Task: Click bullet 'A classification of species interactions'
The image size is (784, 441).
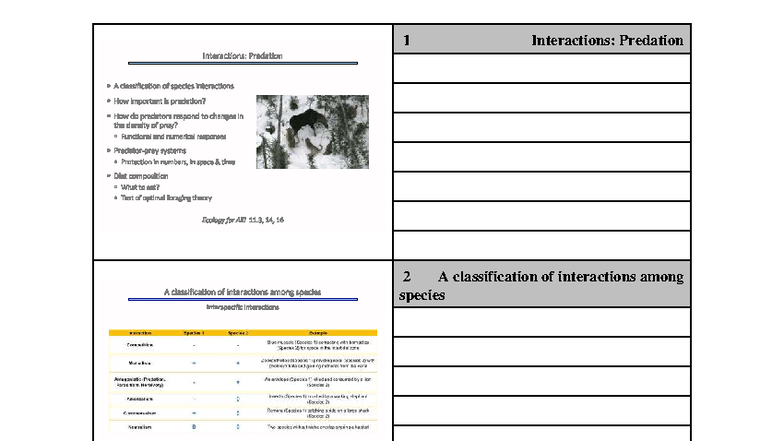Action: point(174,86)
